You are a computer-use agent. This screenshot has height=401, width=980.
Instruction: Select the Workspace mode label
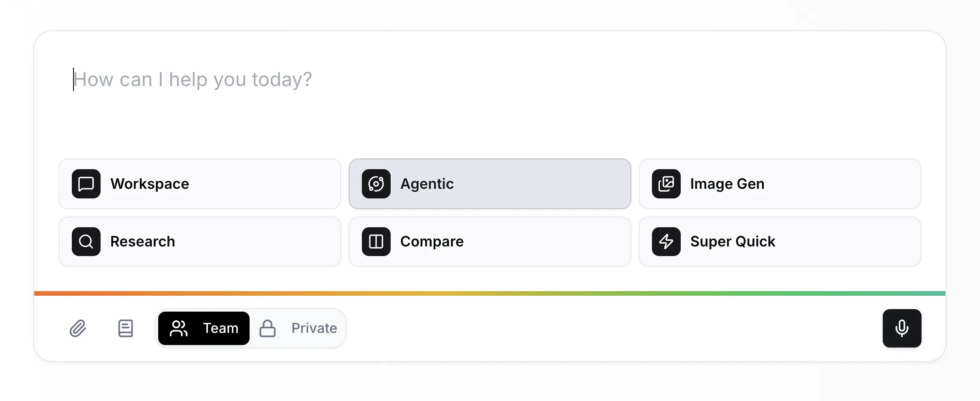[x=149, y=184]
